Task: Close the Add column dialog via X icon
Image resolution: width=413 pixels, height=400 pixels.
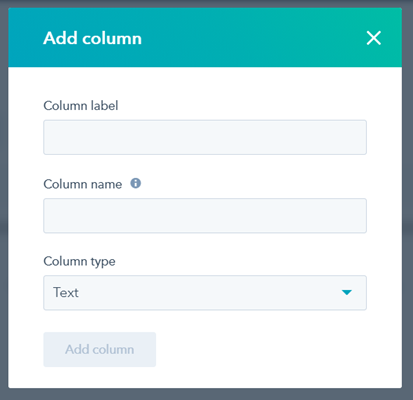Action: tap(374, 38)
